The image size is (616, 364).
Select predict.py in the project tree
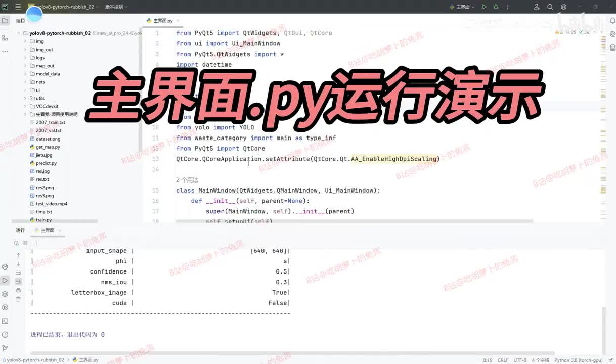pos(46,163)
